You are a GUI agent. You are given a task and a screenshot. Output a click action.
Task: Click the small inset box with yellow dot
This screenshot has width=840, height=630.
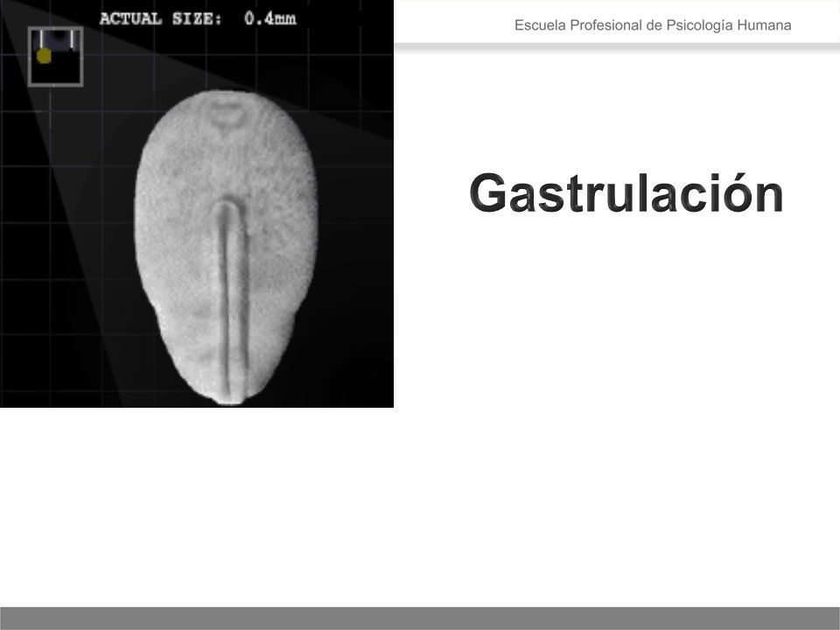(56, 56)
